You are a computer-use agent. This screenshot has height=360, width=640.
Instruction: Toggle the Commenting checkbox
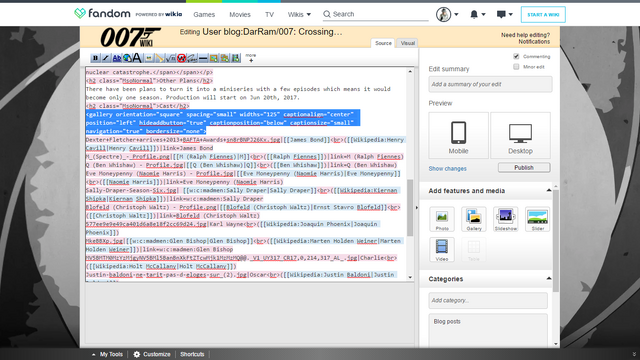[x=516, y=56]
